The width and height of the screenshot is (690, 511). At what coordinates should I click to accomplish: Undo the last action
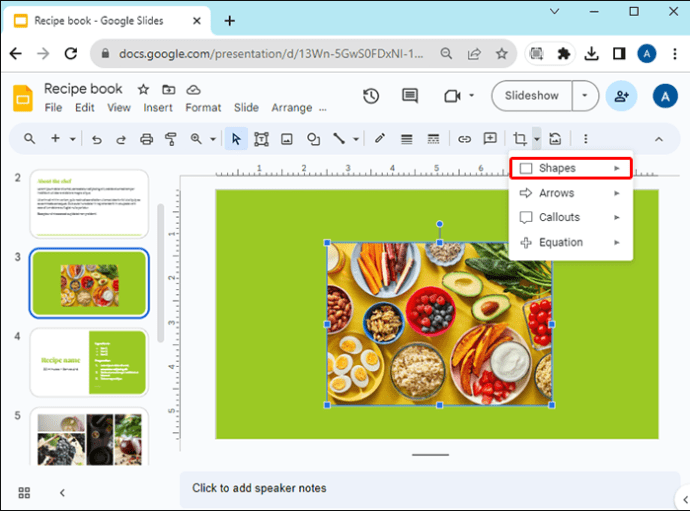click(97, 140)
